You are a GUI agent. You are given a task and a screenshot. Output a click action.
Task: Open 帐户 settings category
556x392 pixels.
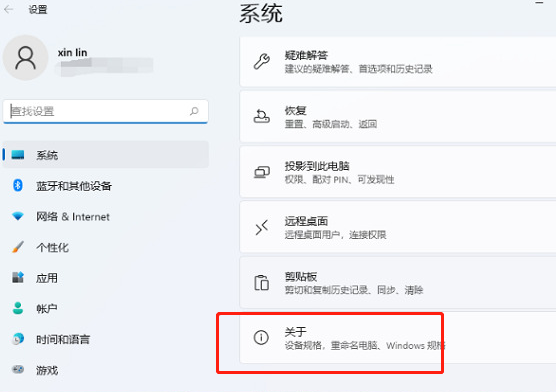106,309
